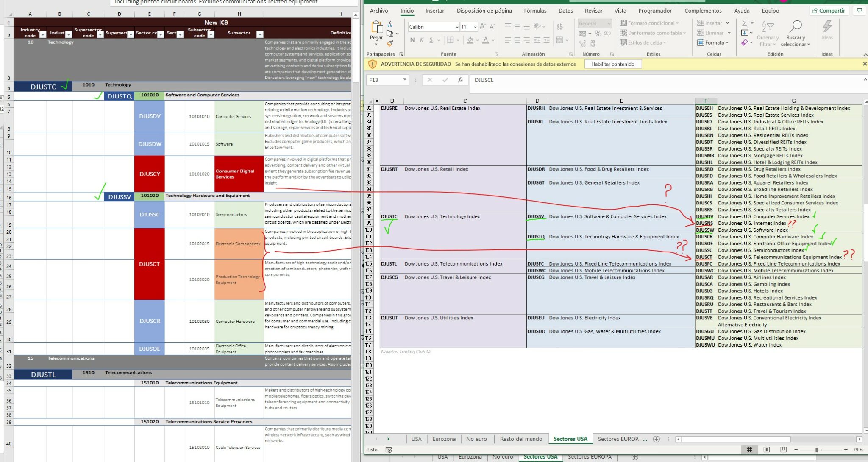The width and height of the screenshot is (868, 462).
Task: Click the Clear eraser icon
Action: click(x=745, y=42)
